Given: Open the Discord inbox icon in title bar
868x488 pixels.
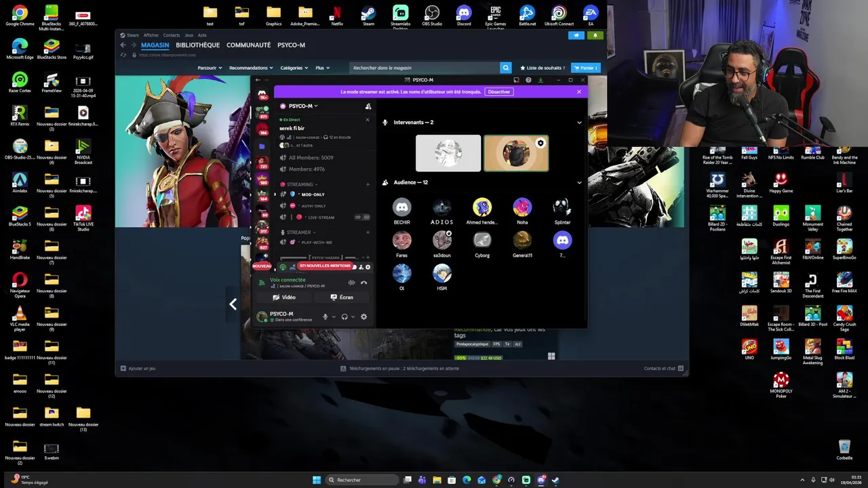Looking at the screenshot, I should [516, 80].
